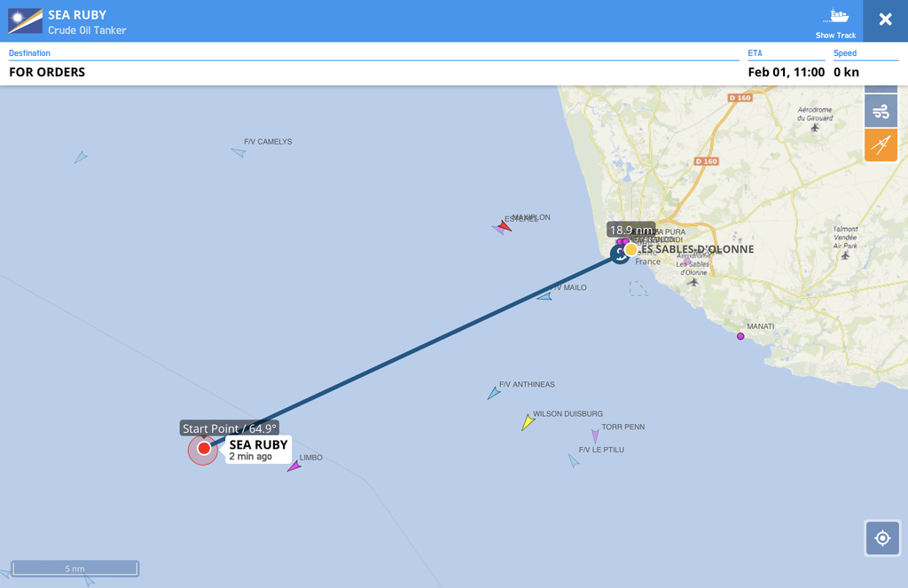Select the F/V LE PTILU vessel arrow
Image resolution: width=908 pixels, height=588 pixels.
(574, 460)
